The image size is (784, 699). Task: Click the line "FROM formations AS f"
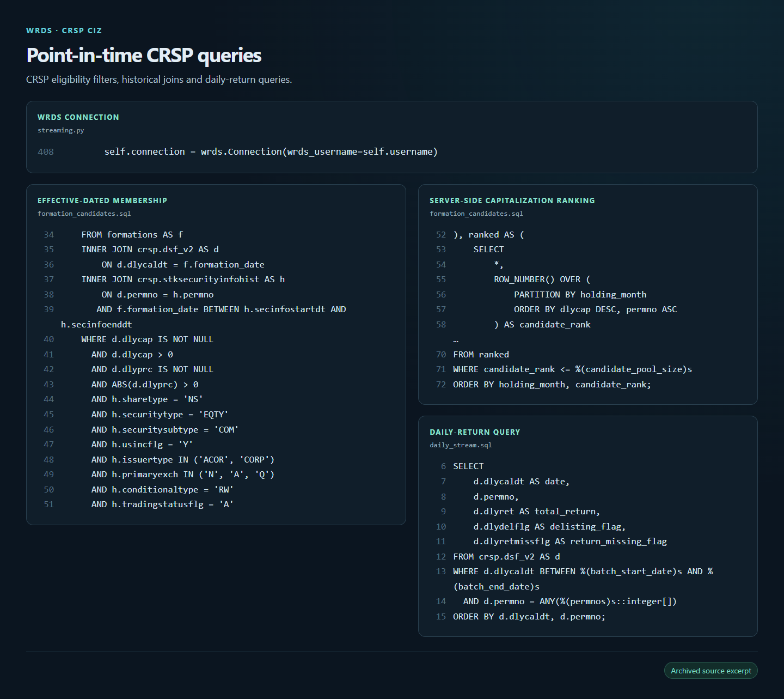click(132, 234)
